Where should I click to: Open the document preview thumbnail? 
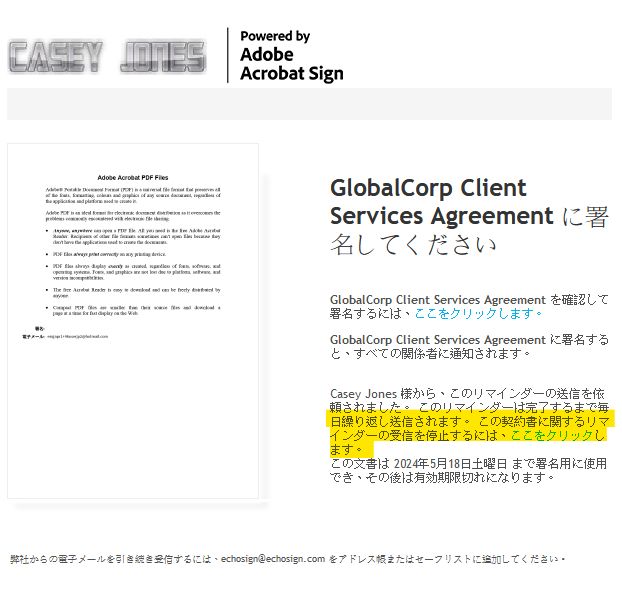point(133,321)
